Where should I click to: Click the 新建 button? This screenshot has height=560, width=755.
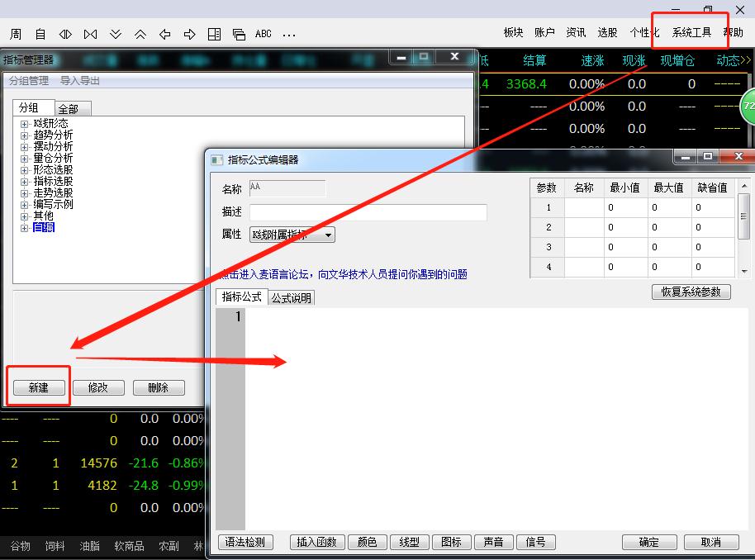[x=39, y=387]
